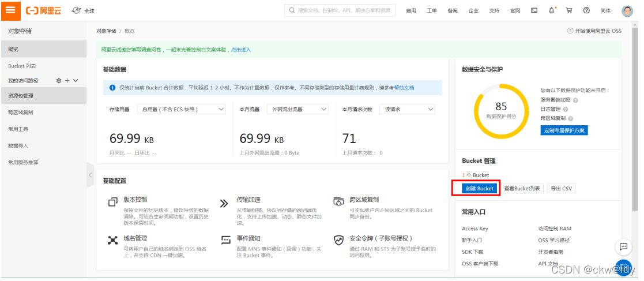Open the orange hamburger menu
The width and height of the screenshot is (644, 281).
[x=11, y=10]
